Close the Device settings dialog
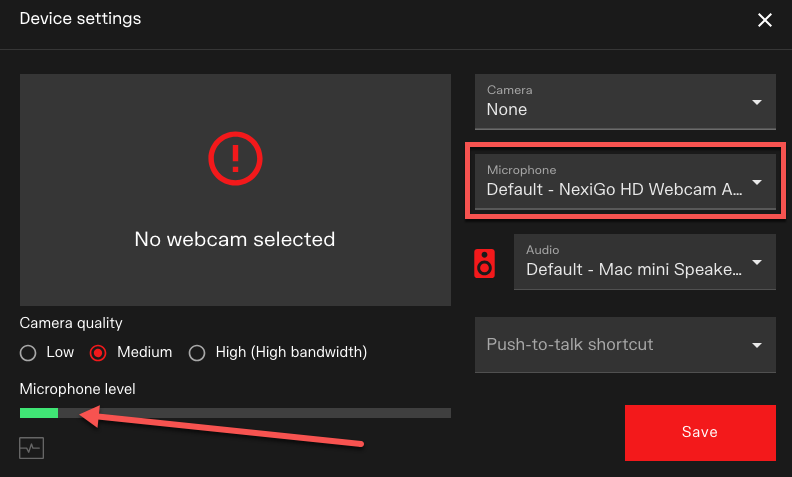Screen dimensions: 792x477 pos(765,20)
